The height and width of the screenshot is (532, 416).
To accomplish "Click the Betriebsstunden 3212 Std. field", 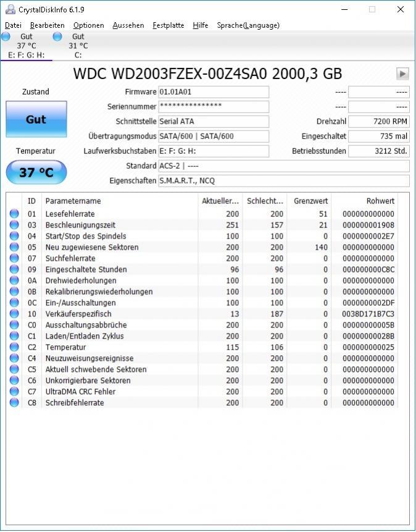I will tap(379, 151).
